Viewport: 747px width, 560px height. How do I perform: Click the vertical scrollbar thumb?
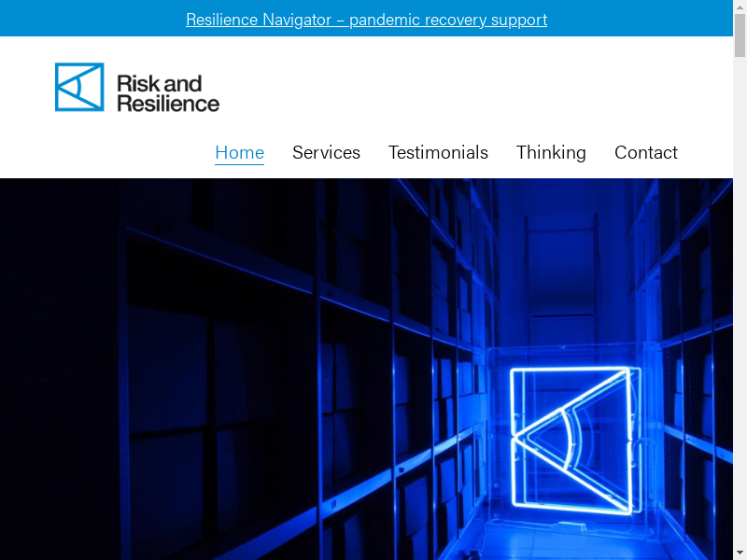tap(740, 35)
